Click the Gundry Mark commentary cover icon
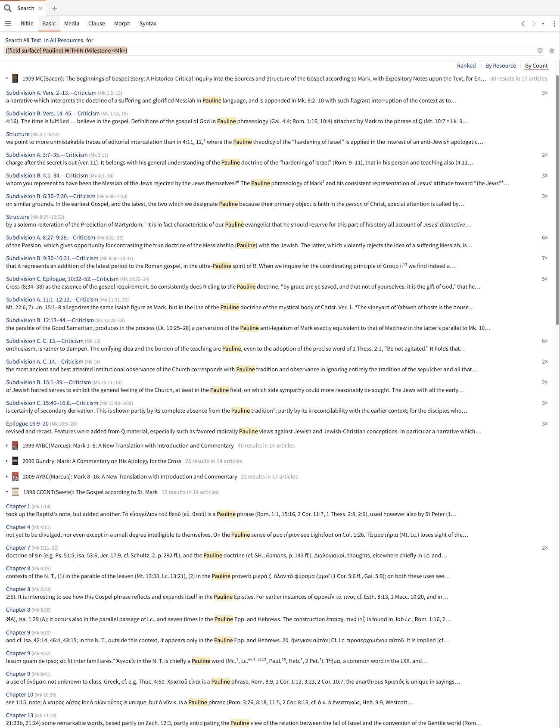The height and width of the screenshot is (728, 560). tap(15, 461)
